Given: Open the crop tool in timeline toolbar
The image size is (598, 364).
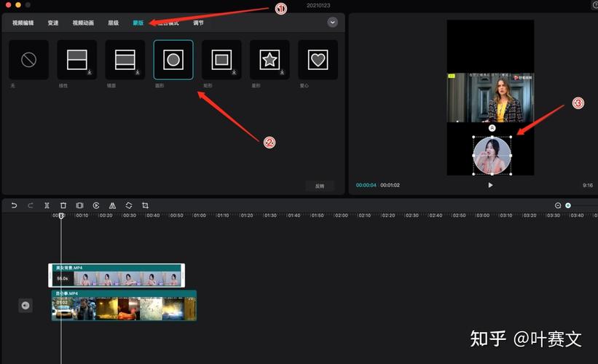Looking at the screenshot, I should (145, 205).
